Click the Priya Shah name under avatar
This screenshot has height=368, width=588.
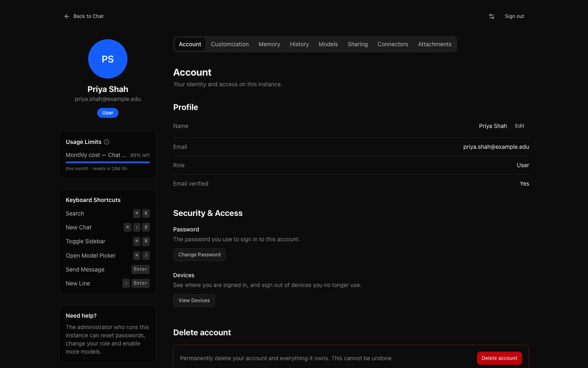pyautogui.click(x=108, y=89)
